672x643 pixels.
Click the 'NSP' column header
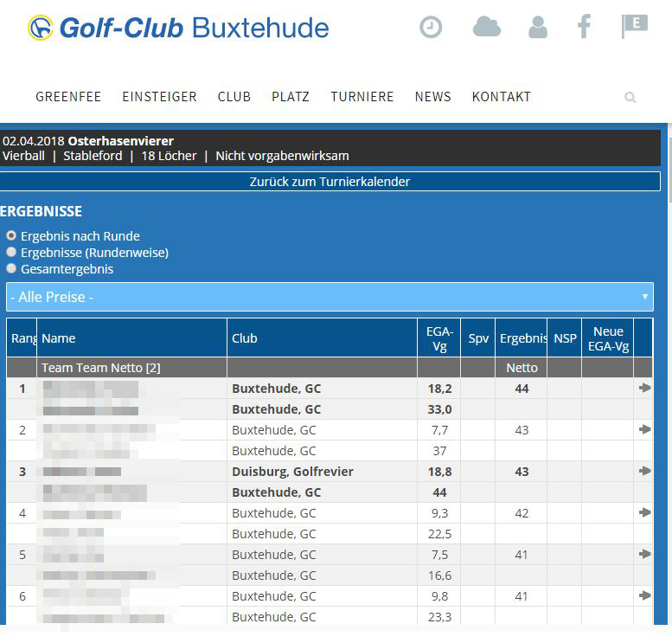(565, 338)
